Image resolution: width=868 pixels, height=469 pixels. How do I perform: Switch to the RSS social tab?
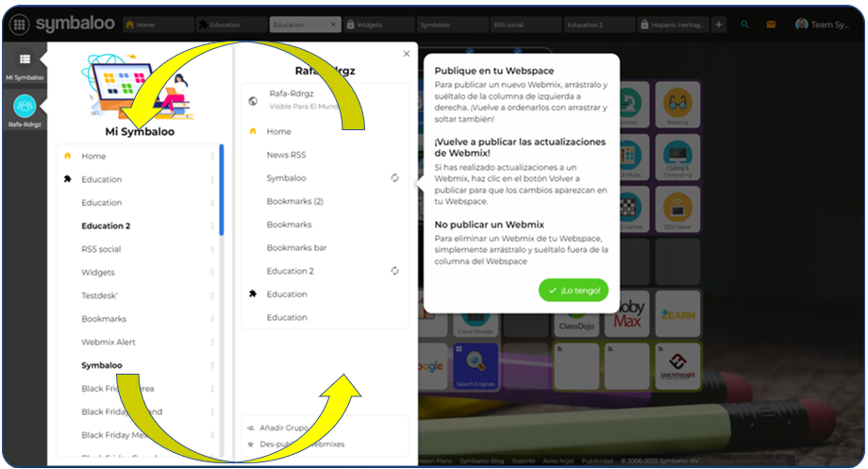coord(526,25)
